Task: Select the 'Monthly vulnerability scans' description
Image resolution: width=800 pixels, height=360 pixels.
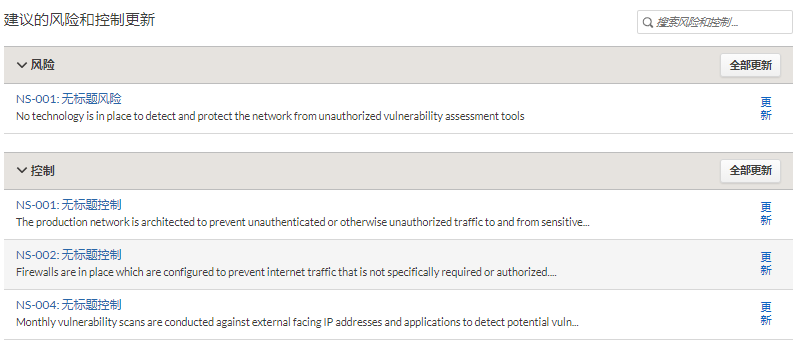Action: click(x=297, y=322)
